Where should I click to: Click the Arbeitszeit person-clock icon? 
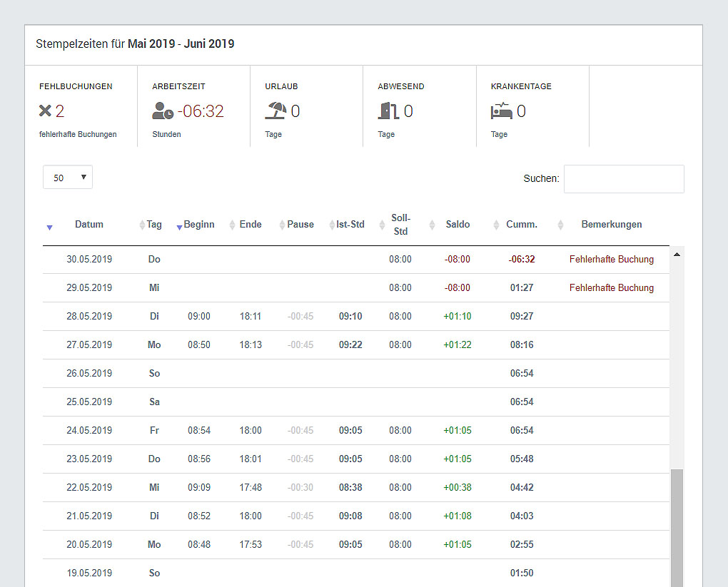(x=163, y=111)
